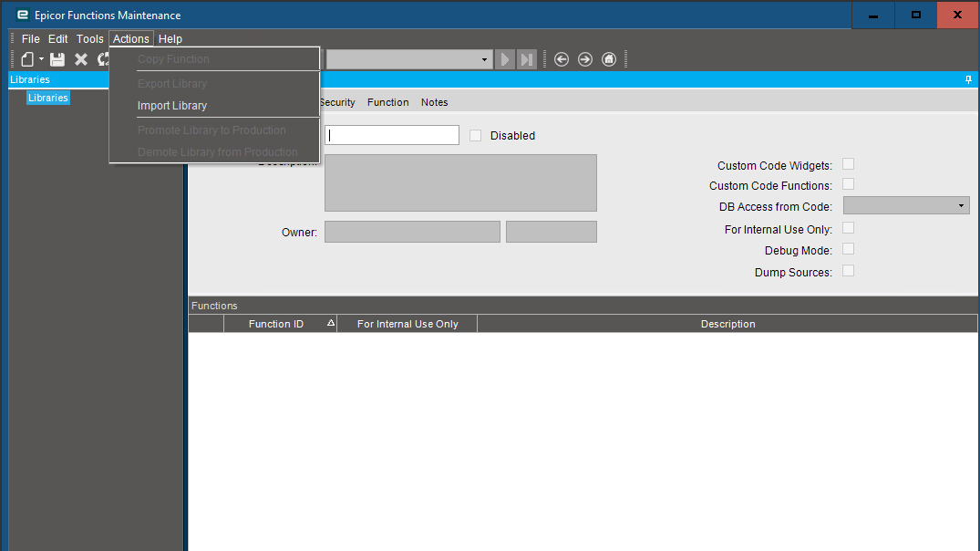Sort by the Function ID column header
This screenshot has height=551, width=980.
point(281,324)
